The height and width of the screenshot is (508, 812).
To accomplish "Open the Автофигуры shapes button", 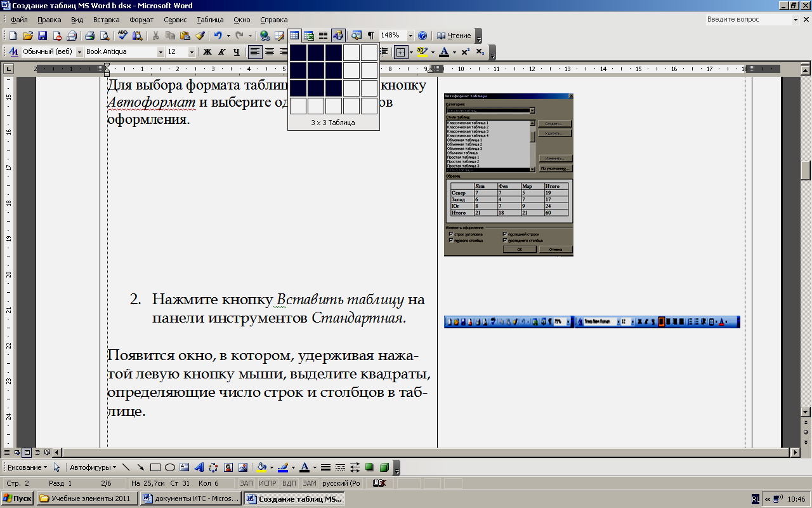I will 93,467.
